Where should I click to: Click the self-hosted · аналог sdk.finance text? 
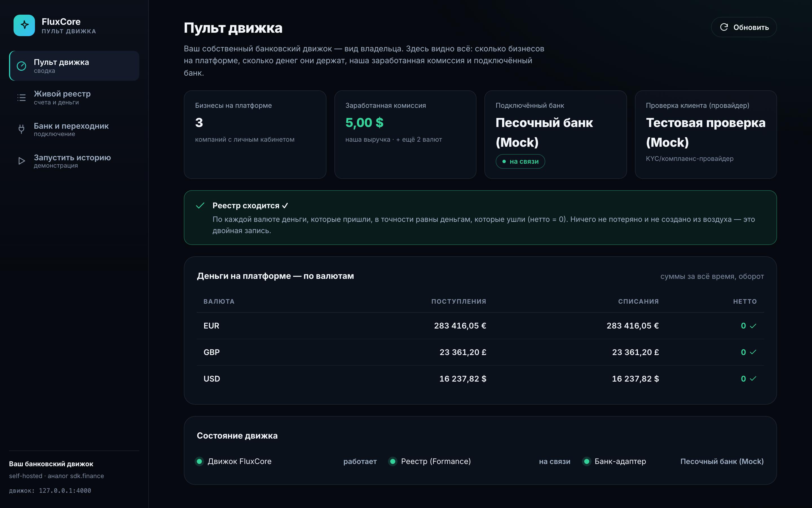point(56,476)
